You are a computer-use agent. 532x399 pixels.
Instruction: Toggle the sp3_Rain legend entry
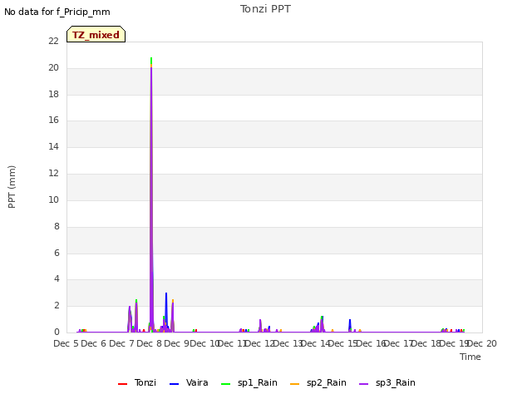(x=387, y=382)
